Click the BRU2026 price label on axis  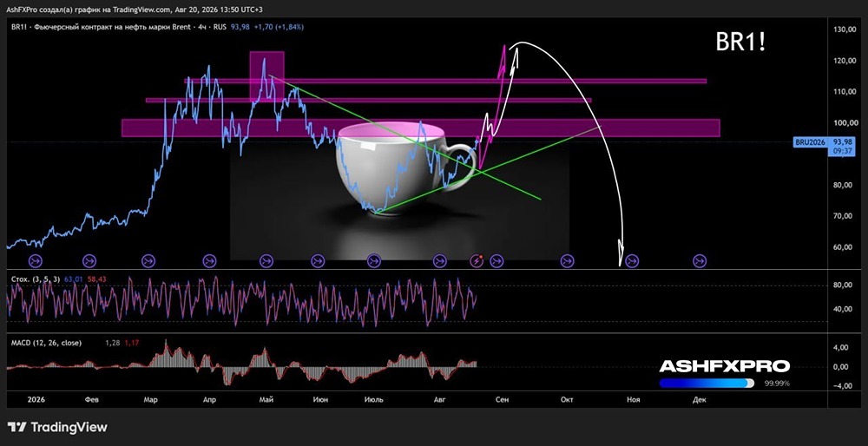[x=811, y=142]
